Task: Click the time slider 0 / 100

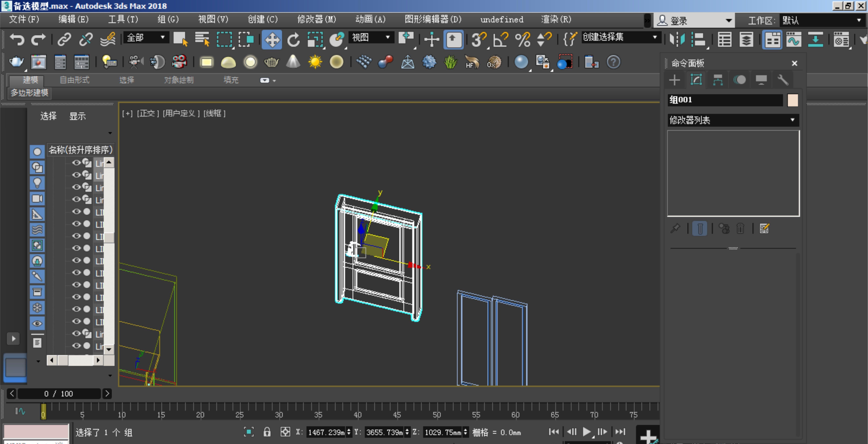Action: [59, 393]
